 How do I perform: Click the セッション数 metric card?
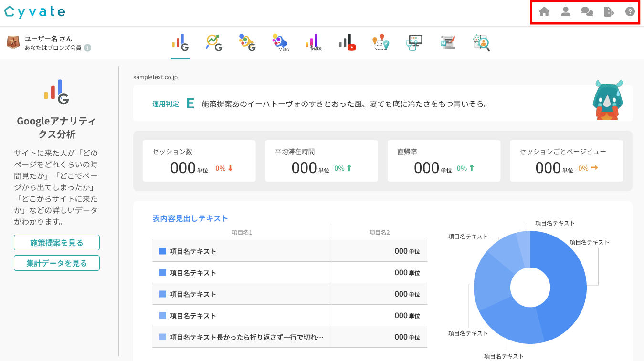click(x=199, y=161)
